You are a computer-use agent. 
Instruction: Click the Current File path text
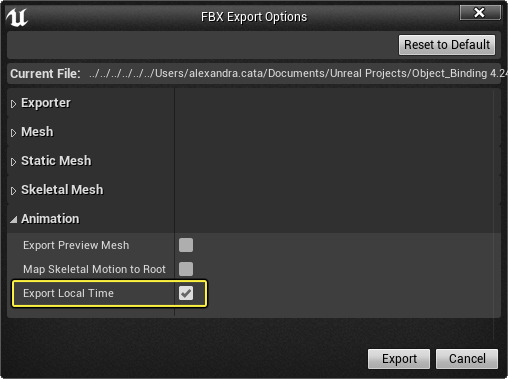point(298,73)
